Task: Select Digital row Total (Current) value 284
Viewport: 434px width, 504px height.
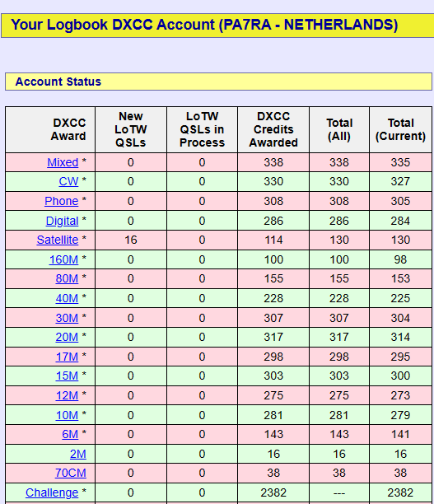Action: point(400,221)
